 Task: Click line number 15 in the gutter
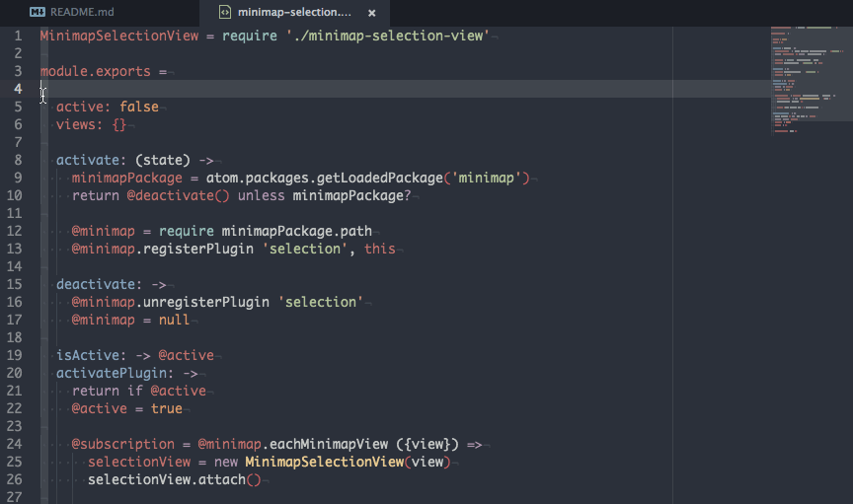[14, 284]
